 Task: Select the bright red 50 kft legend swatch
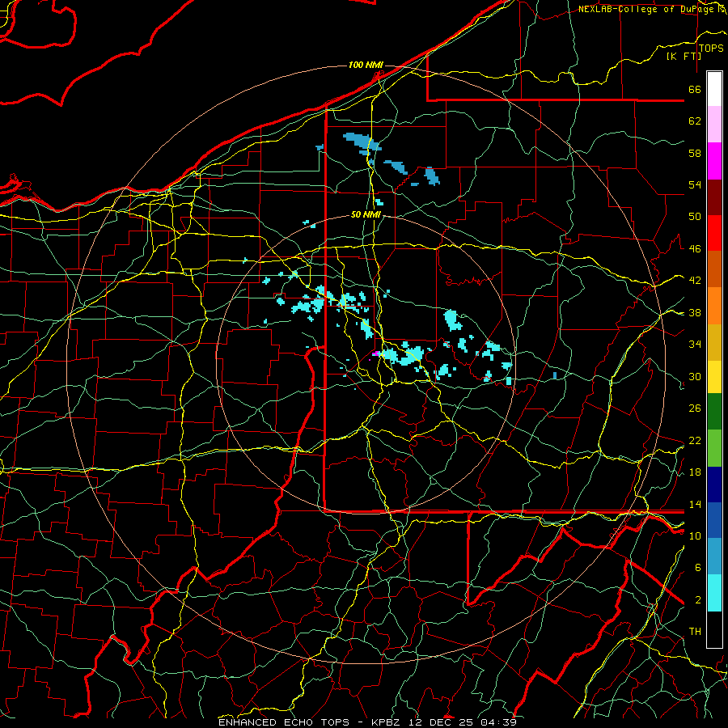(714, 233)
